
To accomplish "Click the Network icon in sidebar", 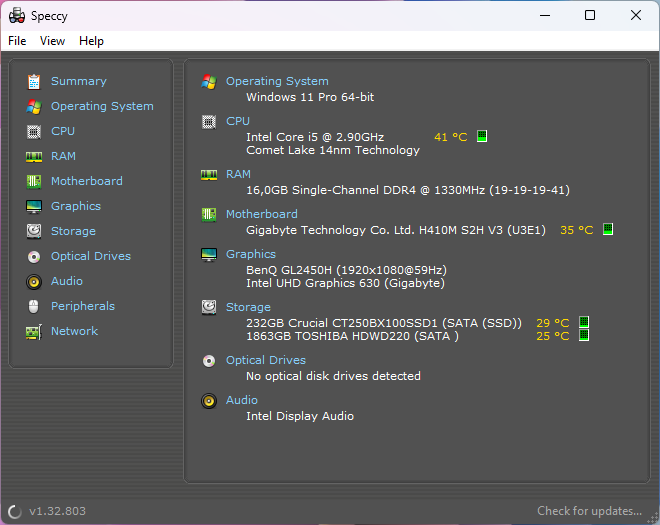I will tap(34, 331).
